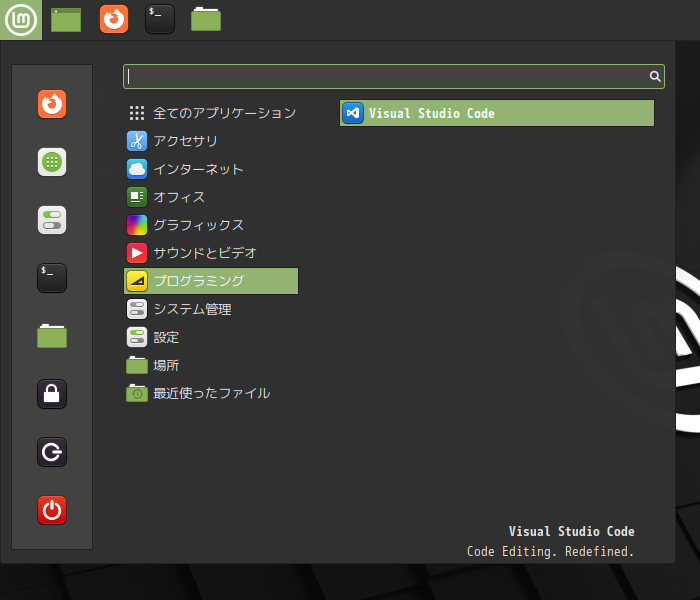Click the Visual Studio Code app icon
Image resolution: width=700 pixels, height=600 pixels.
(x=353, y=113)
